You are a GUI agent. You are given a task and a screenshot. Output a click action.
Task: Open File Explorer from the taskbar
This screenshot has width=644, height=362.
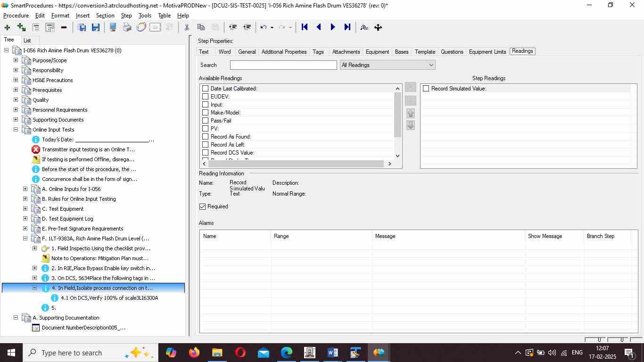pyautogui.click(x=217, y=353)
